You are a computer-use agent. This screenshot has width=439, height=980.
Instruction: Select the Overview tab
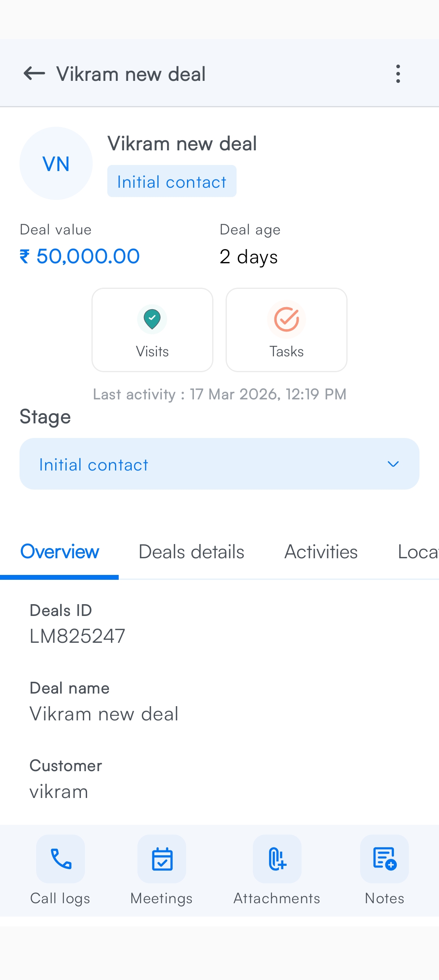tap(60, 552)
